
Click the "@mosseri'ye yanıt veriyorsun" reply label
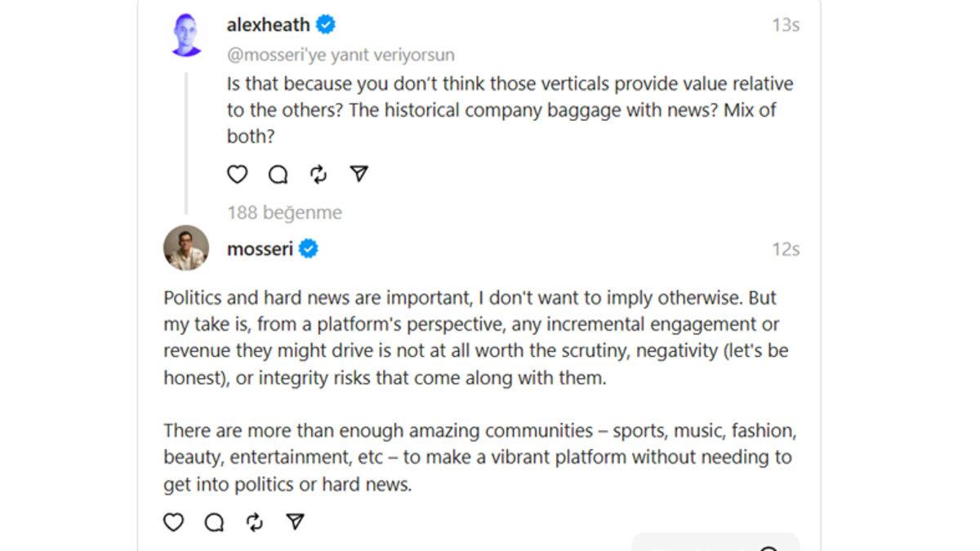click(341, 55)
